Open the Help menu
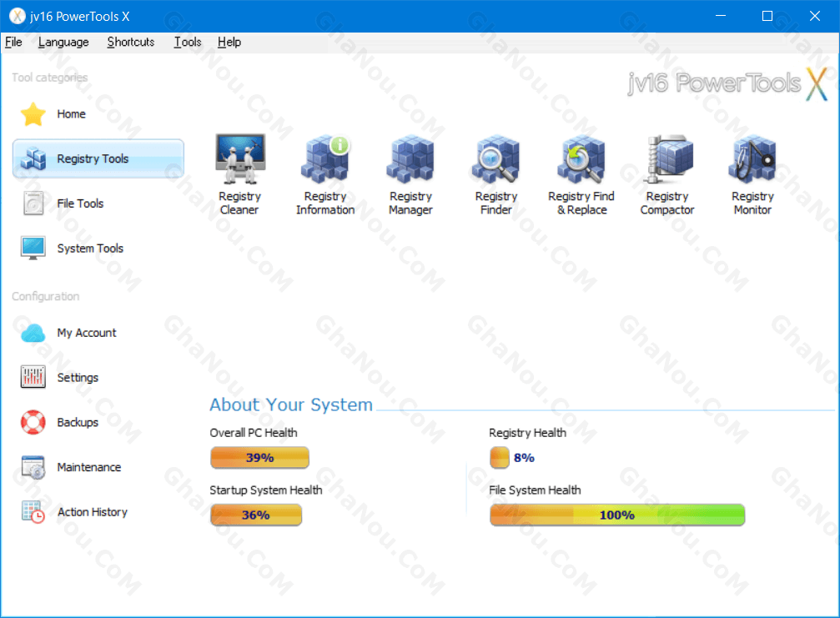This screenshot has height=618, width=840. (229, 42)
